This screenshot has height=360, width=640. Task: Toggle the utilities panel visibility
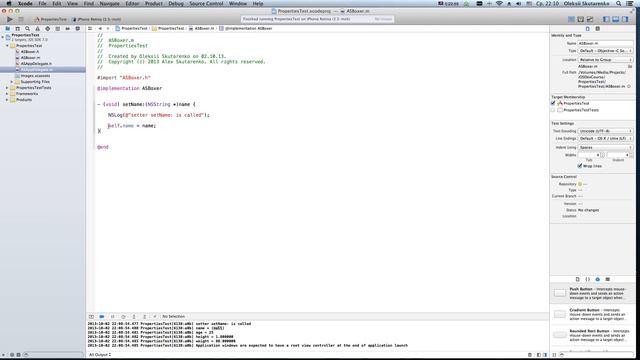(625, 19)
